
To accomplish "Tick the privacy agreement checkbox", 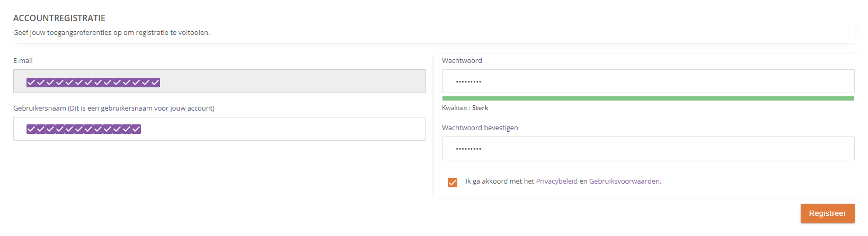I will pos(453,183).
